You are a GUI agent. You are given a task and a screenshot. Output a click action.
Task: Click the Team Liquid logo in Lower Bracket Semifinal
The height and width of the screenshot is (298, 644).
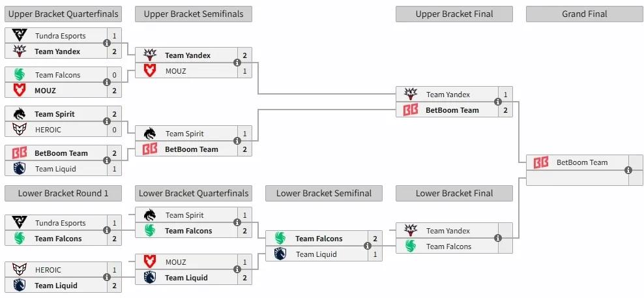[x=280, y=254]
